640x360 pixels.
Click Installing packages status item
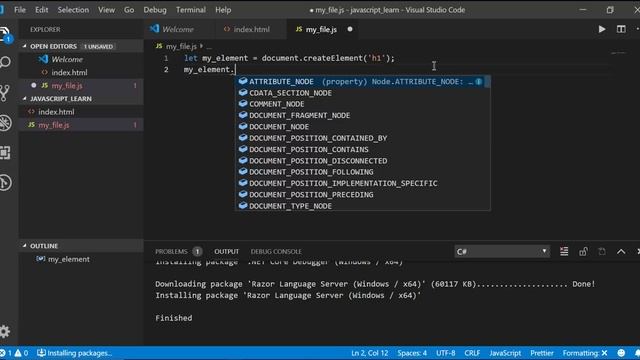(x=74, y=353)
